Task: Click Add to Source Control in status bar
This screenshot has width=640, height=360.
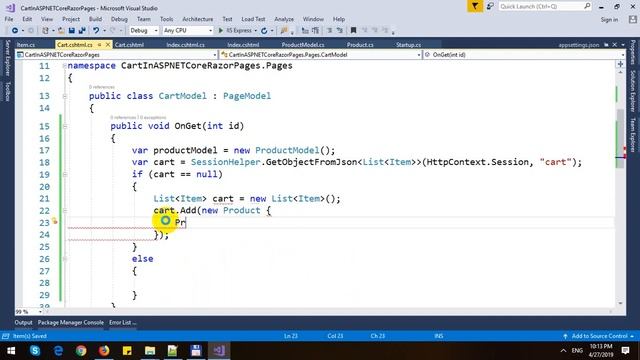Action: [x=599, y=336]
